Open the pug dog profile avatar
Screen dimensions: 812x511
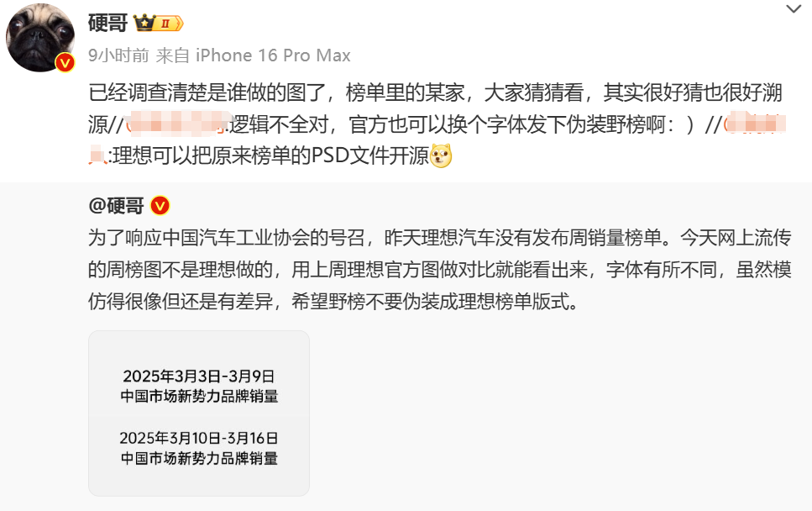[39, 38]
